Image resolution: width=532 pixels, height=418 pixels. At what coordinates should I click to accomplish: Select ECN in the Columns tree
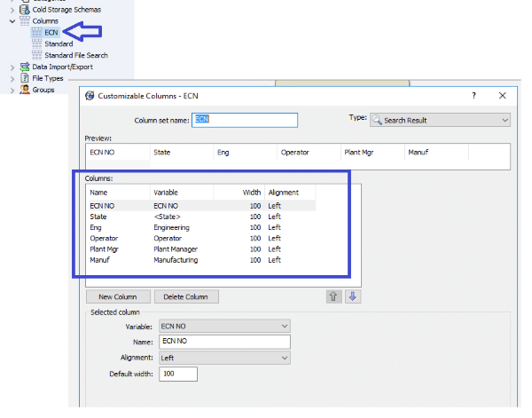51,33
